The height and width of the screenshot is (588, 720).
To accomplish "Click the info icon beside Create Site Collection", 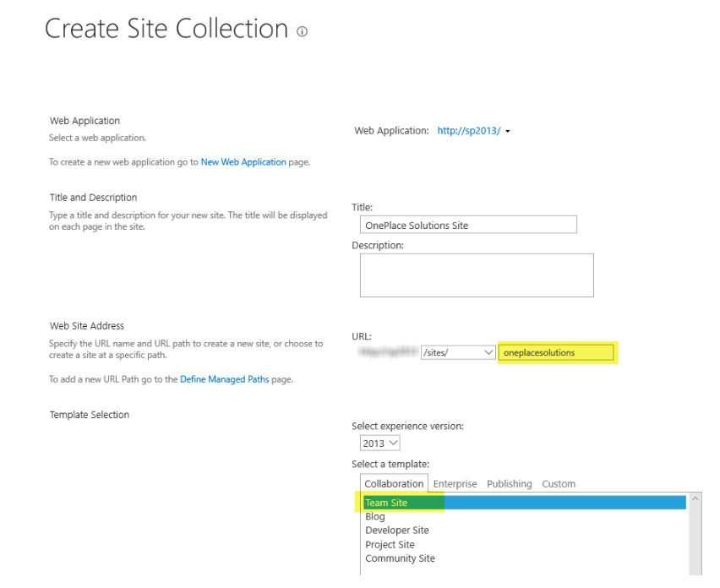I will 303,32.
